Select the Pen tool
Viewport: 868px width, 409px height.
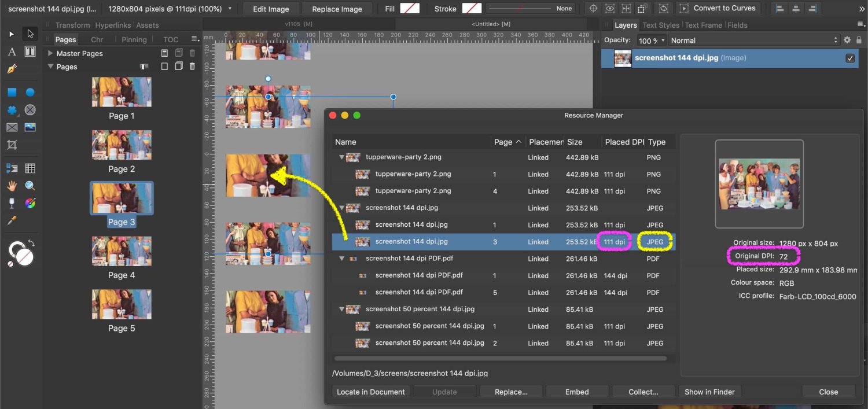(x=12, y=69)
